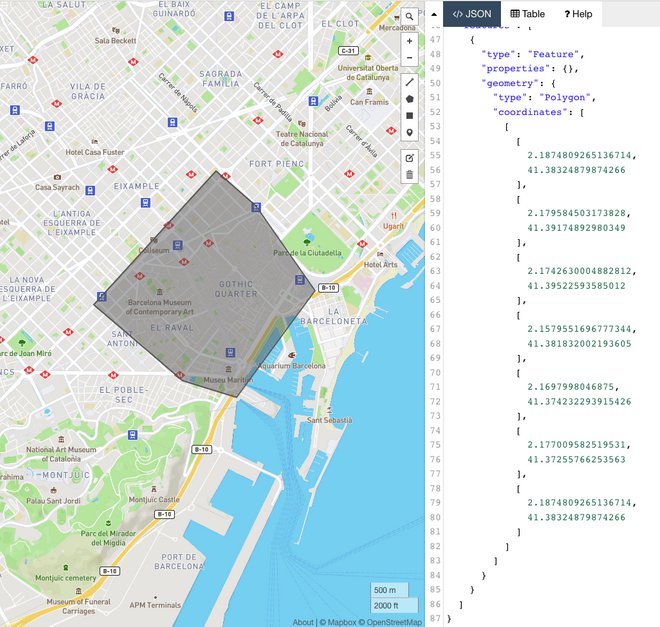
Task: Switch to the Table tab
Action: click(x=527, y=14)
